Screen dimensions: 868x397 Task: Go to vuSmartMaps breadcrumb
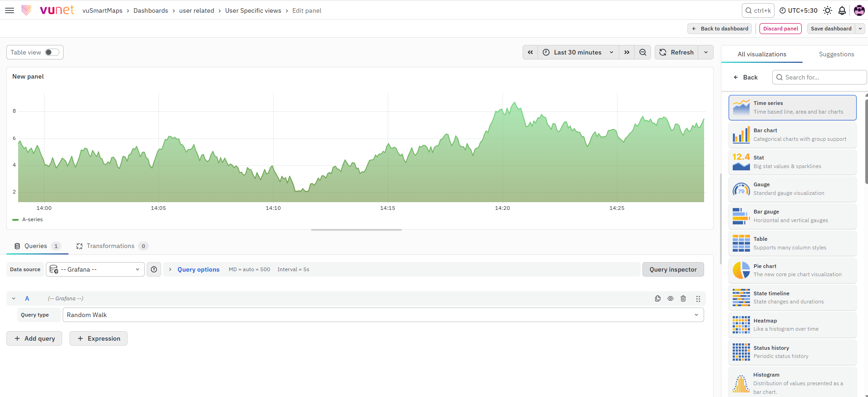[x=102, y=10]
